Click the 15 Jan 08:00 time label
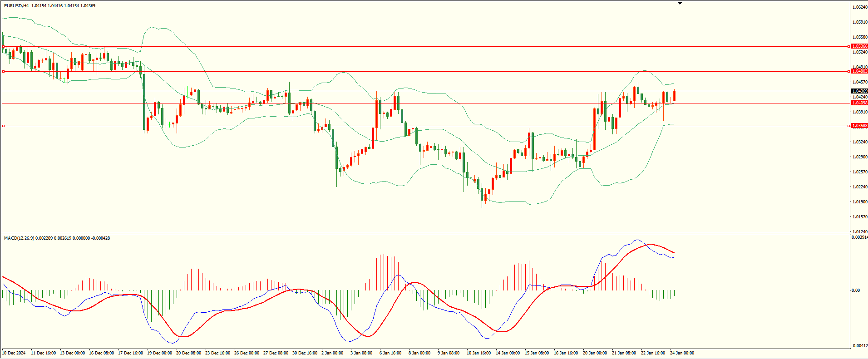 537,353
